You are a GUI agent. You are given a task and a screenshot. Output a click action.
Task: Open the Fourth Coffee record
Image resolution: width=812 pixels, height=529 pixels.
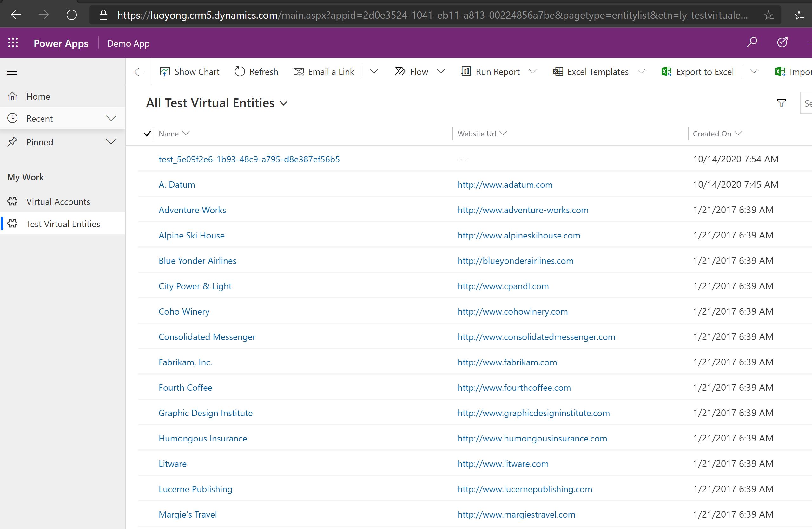(x=185, y=388)
